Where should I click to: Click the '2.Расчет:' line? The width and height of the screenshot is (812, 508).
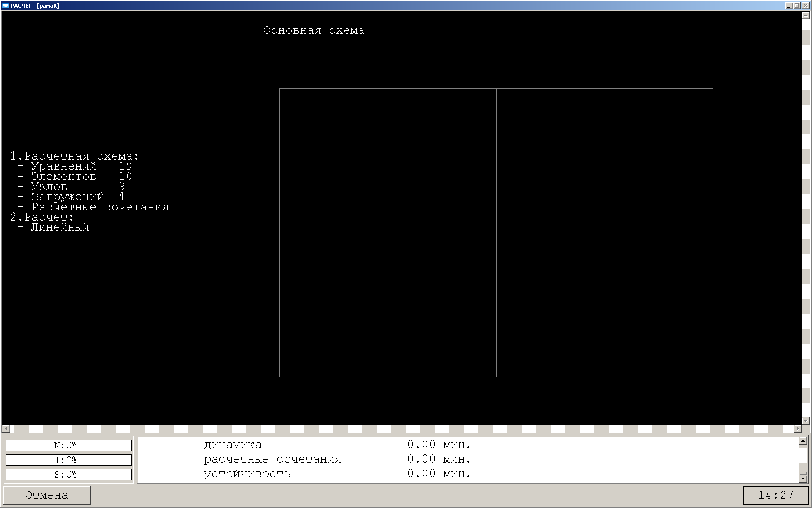coord(42,217)
